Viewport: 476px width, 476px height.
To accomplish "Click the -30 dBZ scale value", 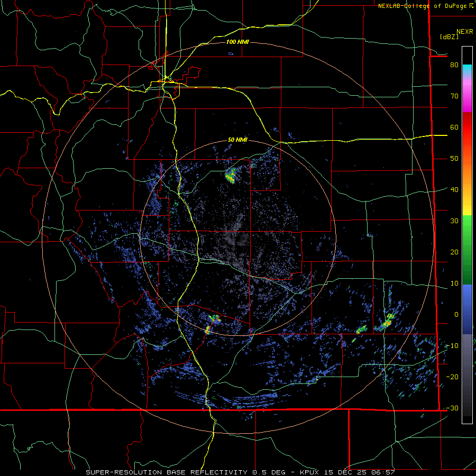I will (x=452, y=408).
